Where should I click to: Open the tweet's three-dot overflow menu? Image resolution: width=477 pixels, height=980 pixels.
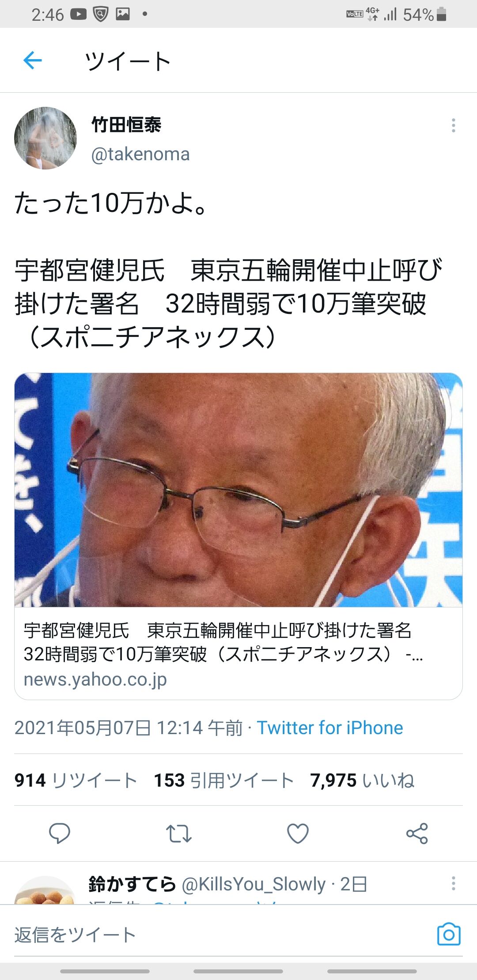pos(453,125)
